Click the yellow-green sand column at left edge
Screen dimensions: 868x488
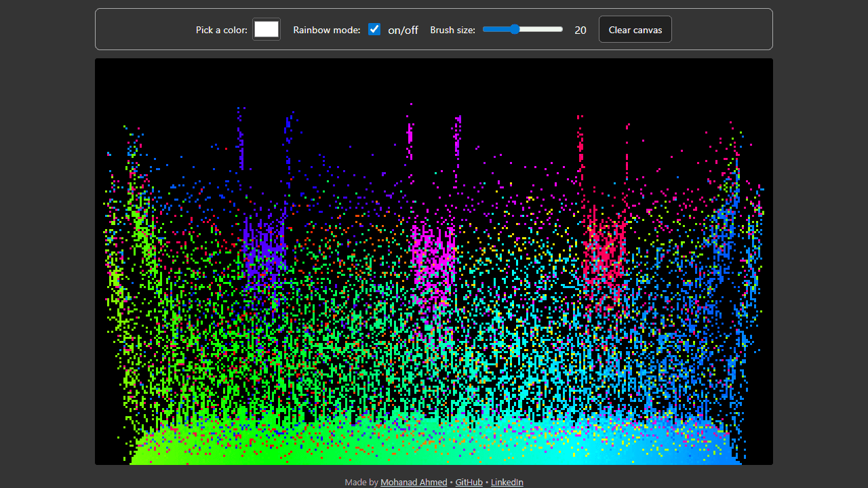(x=117, y=277)
